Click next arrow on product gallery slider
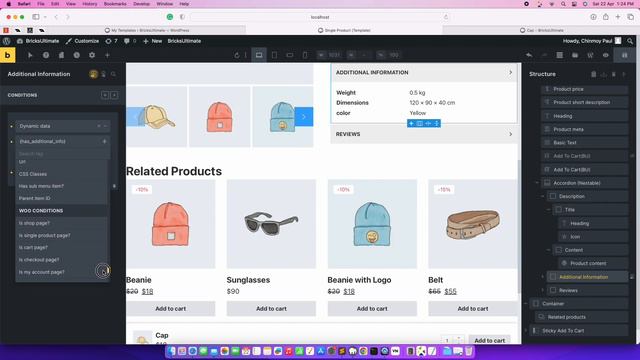The image size is (640, 360). 304,117
